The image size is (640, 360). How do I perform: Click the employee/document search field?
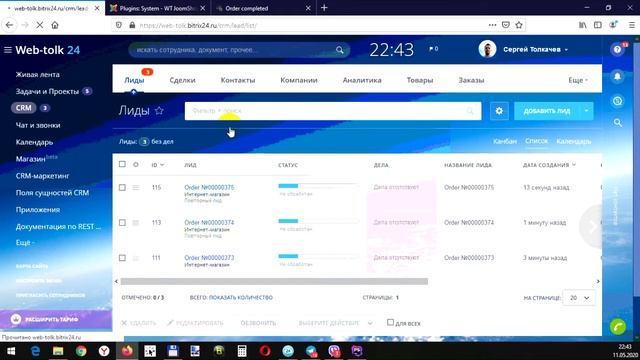tap(239, 50)
